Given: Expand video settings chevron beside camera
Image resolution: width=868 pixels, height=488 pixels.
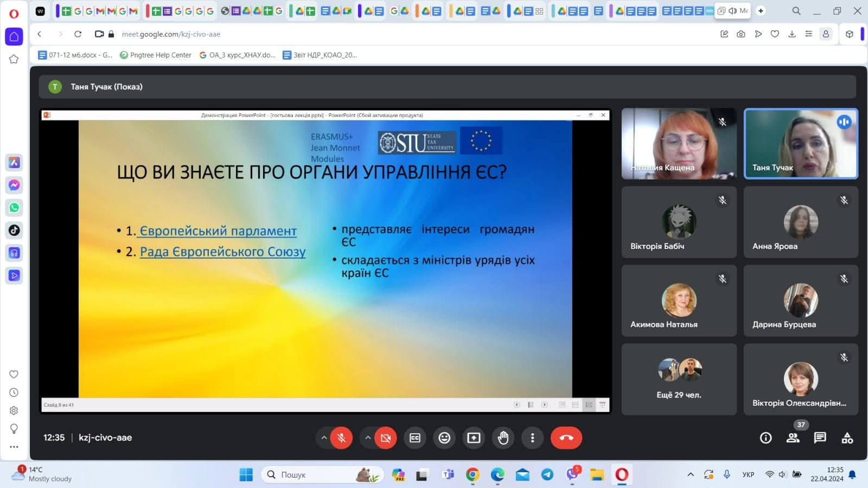Looking at the screenshot, I should click(368, 438).
